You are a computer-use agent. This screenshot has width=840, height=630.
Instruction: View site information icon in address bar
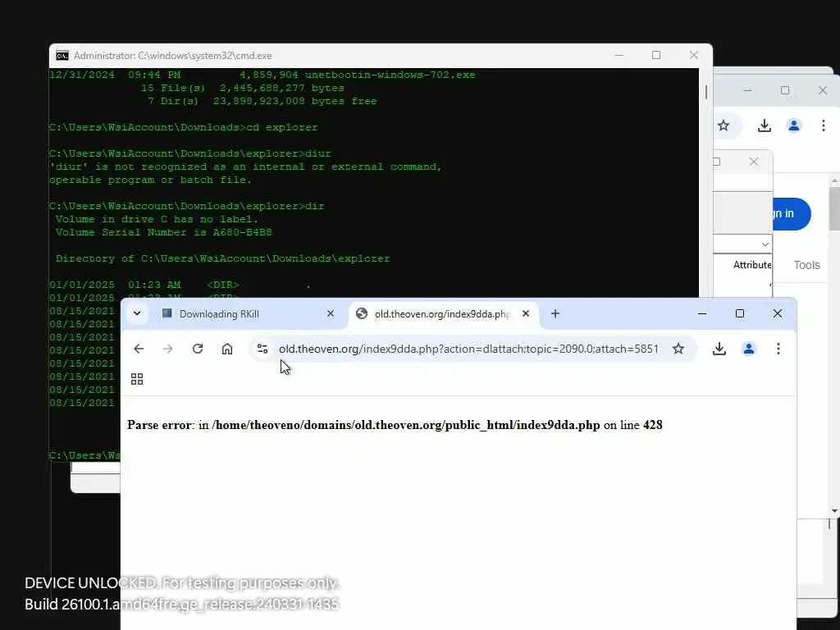click(x=262, y=349)
